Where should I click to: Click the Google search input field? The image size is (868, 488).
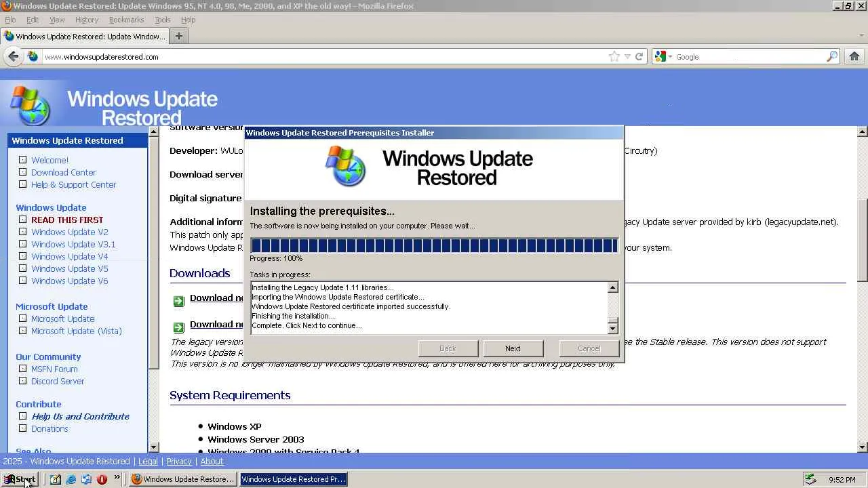[749, 57]
